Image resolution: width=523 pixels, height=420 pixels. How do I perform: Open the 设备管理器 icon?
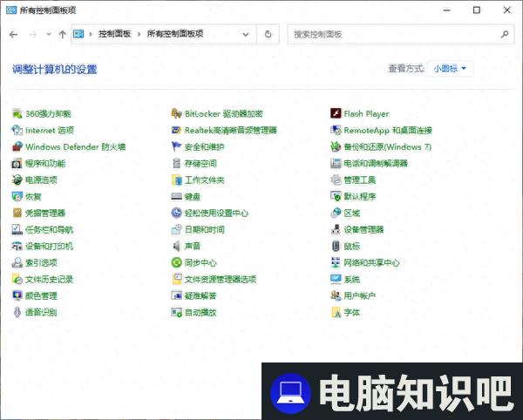(x=336, y=229)
